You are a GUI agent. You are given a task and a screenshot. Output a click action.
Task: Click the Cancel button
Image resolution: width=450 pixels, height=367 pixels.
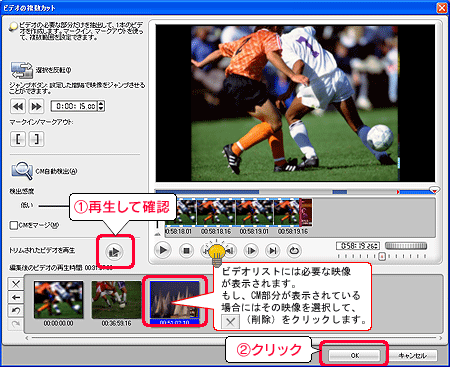click(x=413, y=355)
